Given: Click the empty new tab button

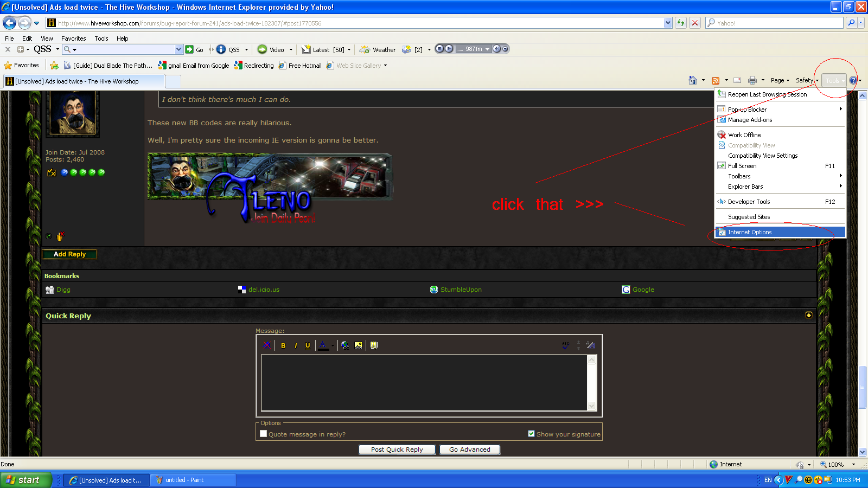Looking at the screenshot, I should pos(173,81).
